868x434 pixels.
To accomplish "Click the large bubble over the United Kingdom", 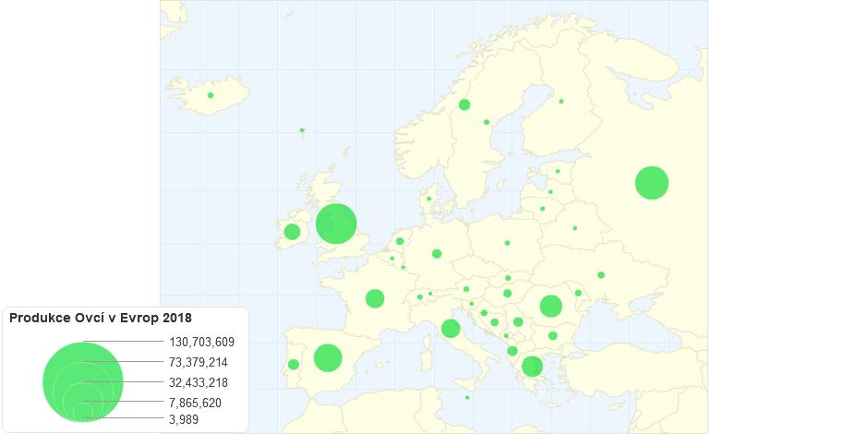I will pos(336,223).
